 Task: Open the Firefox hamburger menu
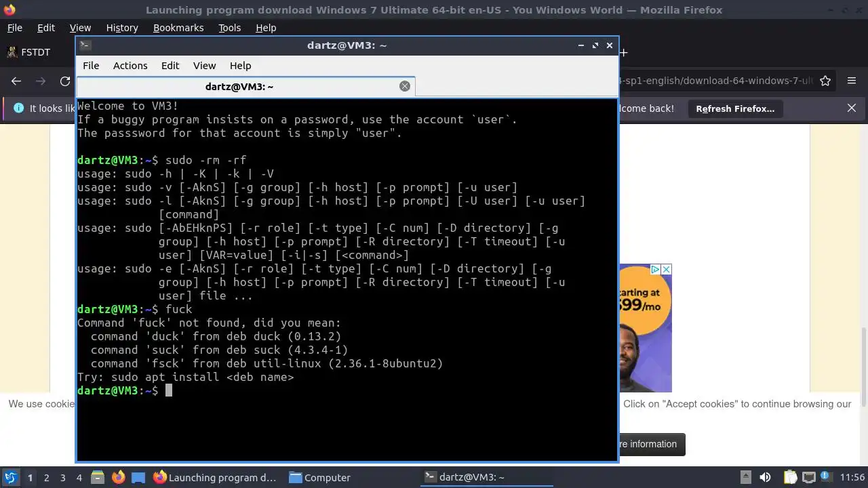click(852, 81)
